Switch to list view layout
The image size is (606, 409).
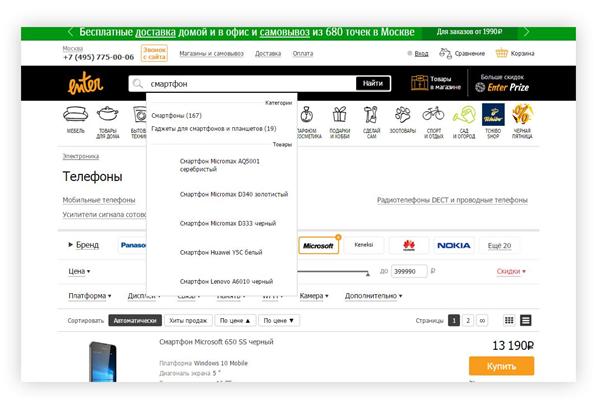tap(526, 320)
